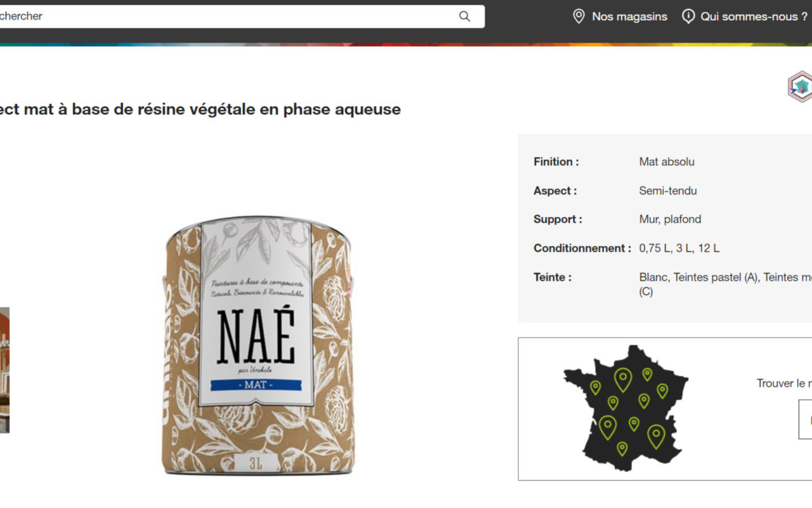The width and height of the screenshot is (812, 508).
Task: Click the product title about résine végétale
Action: 200,109
